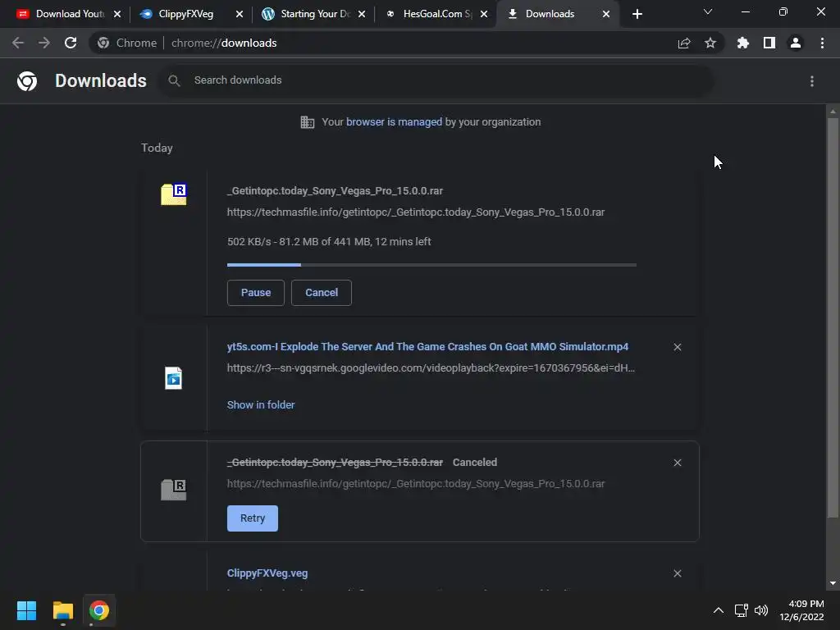This screenshot has height=630, width=840.
Task: Click the download progress bar
Action: [431, 265]
